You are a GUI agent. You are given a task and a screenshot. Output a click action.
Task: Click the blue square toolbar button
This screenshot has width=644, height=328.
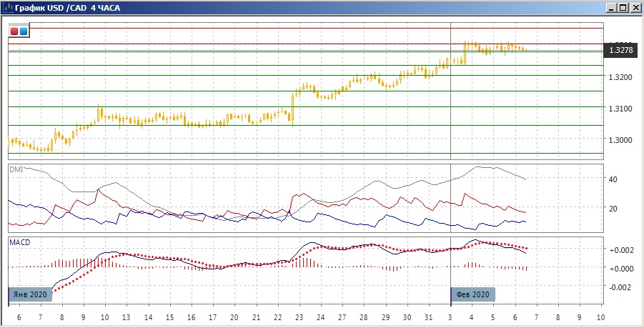24,31
